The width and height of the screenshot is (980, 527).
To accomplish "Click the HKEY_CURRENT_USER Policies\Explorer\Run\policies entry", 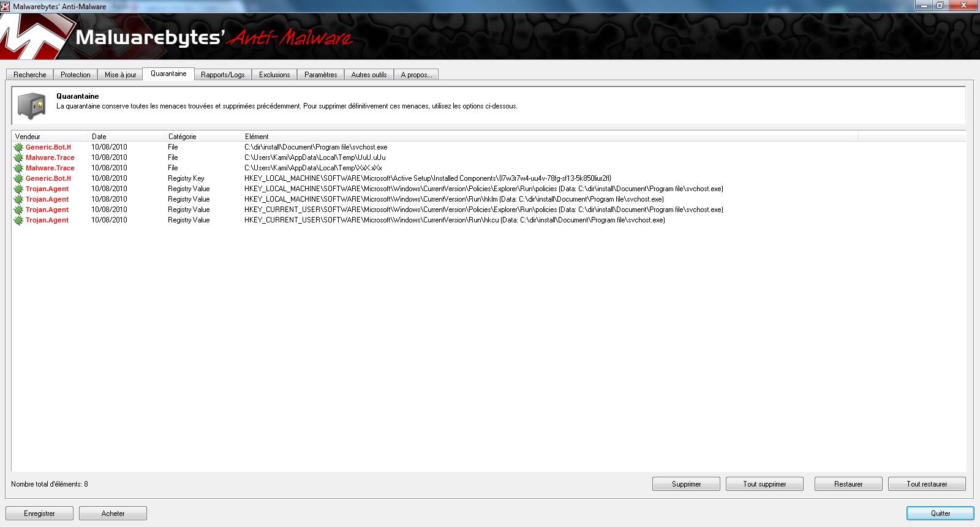I will coord(484,210).
